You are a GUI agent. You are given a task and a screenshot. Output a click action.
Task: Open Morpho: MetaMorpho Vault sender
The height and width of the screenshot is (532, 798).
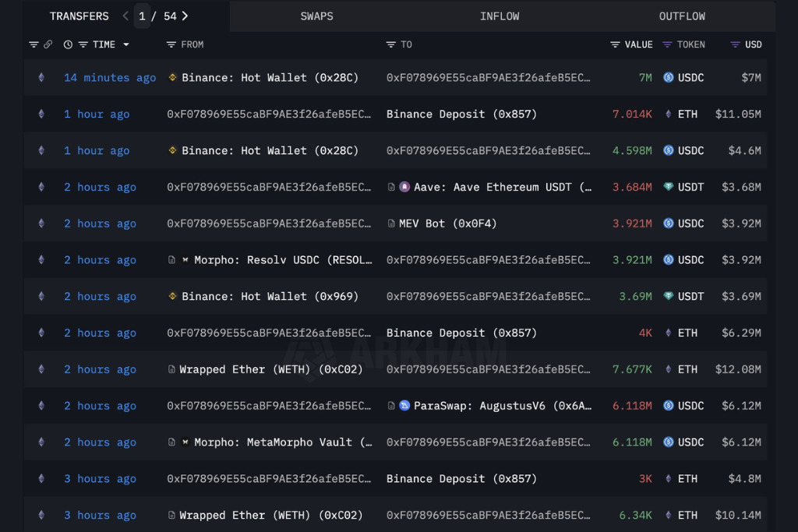pyautogui.click(x=283, y=442)
